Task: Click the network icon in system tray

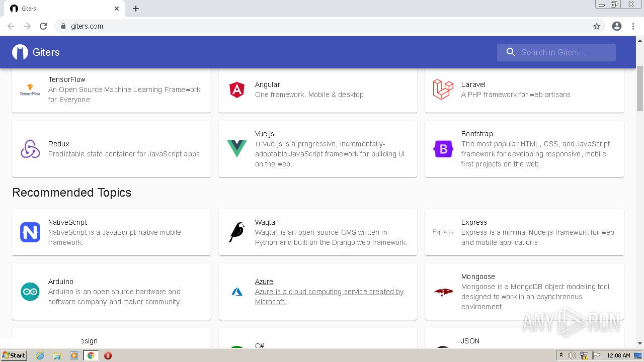Action: point(584,355)
